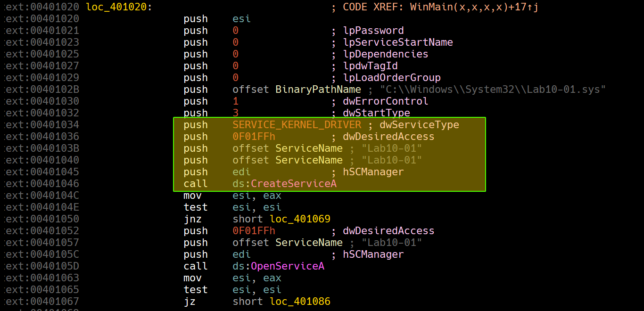Click the lpServiceStartName parameter comment
This screenshot has height=311, width=644.
tap(398, 42)
